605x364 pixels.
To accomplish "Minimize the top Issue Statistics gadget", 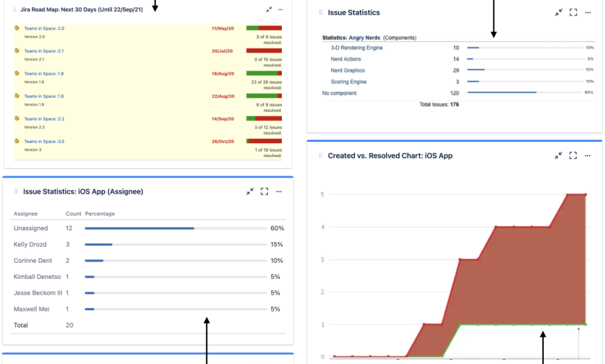I will coord(558,13).
